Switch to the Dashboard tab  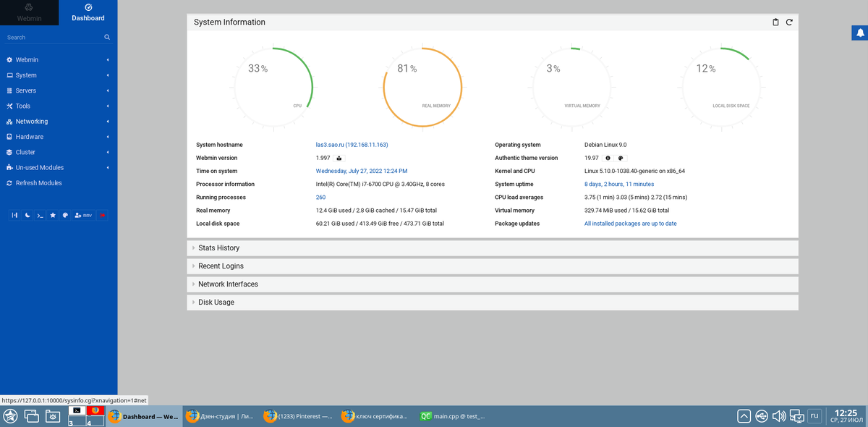tap(88, 13)
